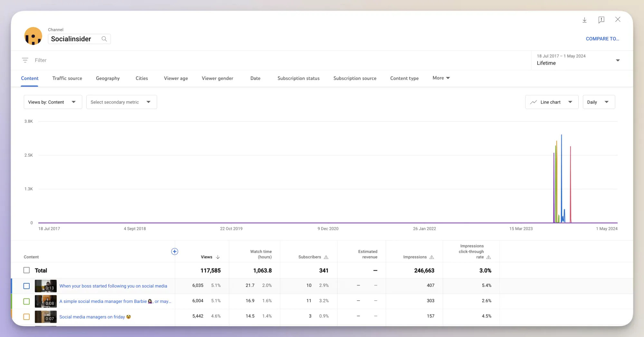Switch to the Viewer age tab
This screenshot has height=337, width=644.
pyautogui.click(x=176, y=78)
